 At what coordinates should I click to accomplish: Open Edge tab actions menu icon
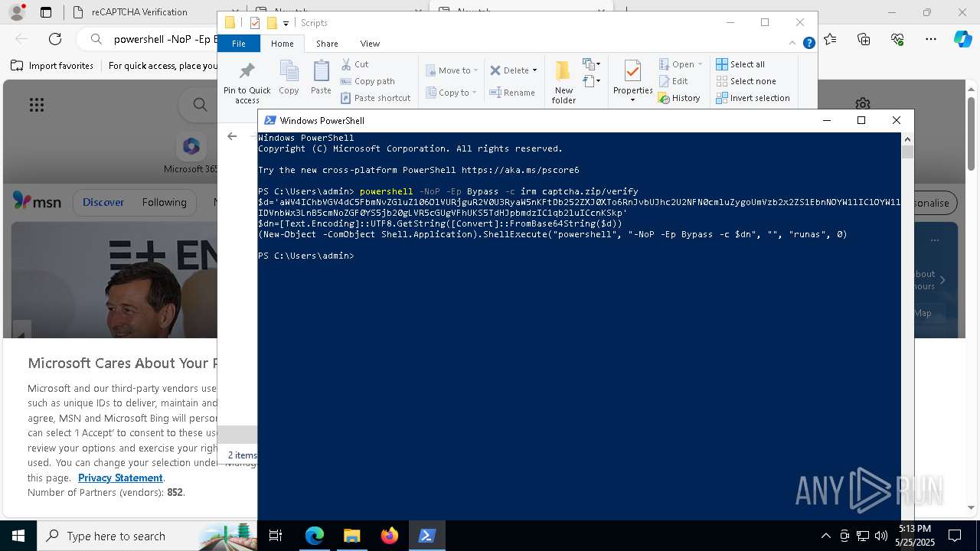tap(46, 11)
